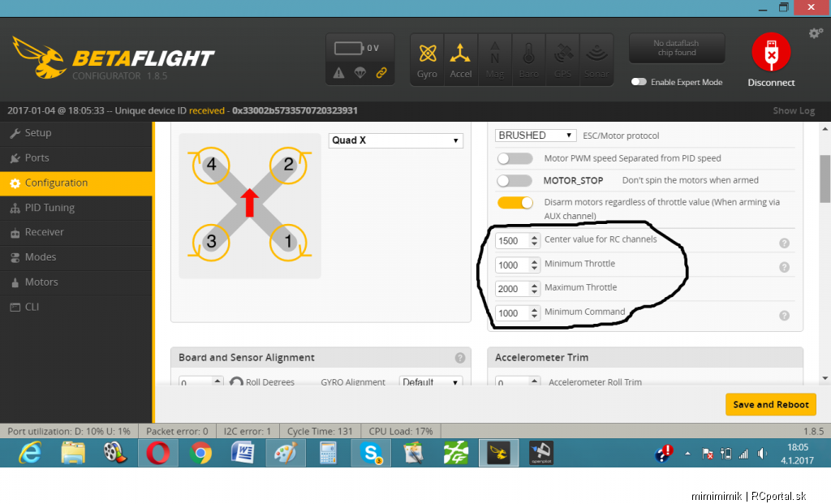
Task: Open the Quad X mixer dropdown
Action: [x=395, y=140]
